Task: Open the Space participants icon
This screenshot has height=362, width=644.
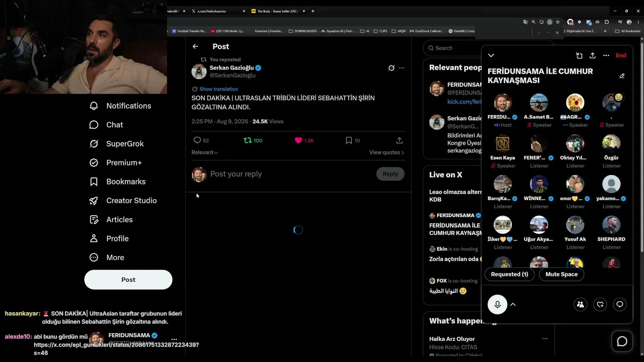Action: click(581, 304)
